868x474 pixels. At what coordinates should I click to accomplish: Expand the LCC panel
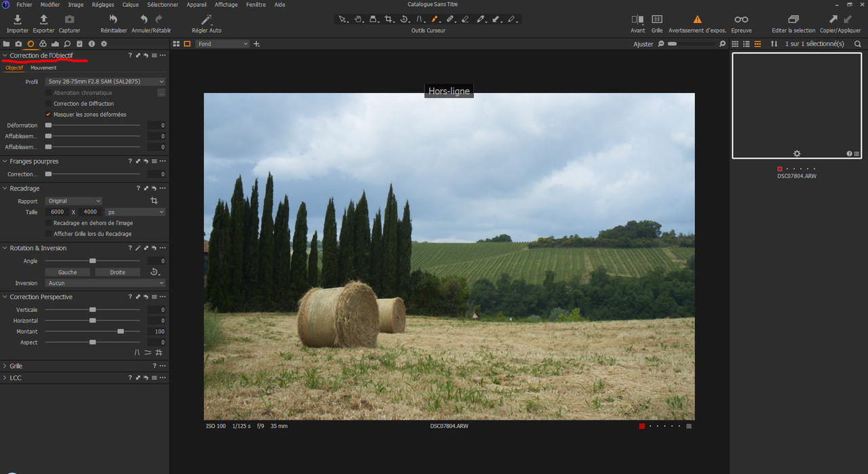click(5, 378)
